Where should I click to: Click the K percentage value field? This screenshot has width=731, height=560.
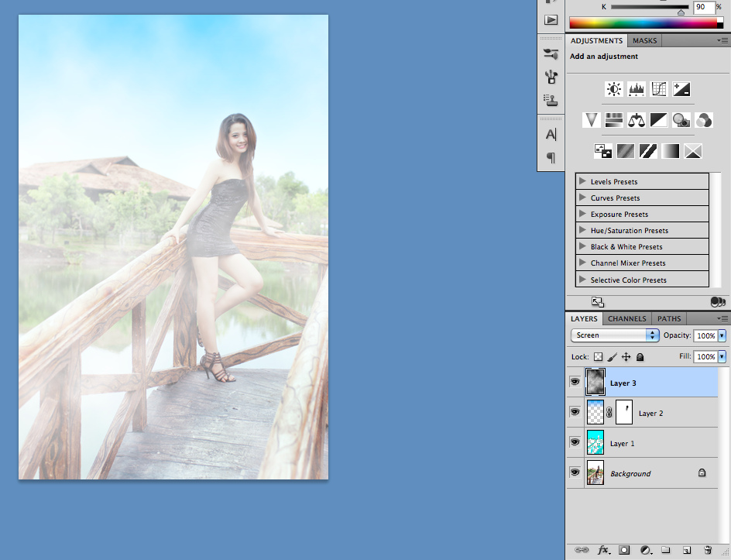tap(703, 7)
